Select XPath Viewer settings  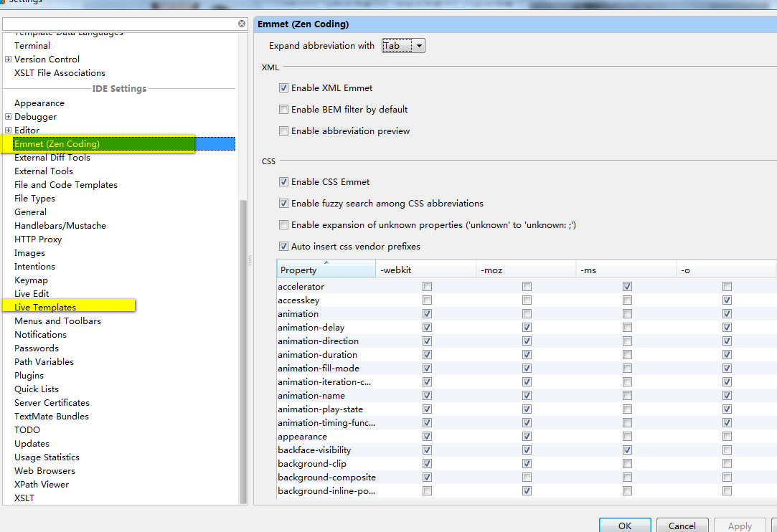(42, 485)
